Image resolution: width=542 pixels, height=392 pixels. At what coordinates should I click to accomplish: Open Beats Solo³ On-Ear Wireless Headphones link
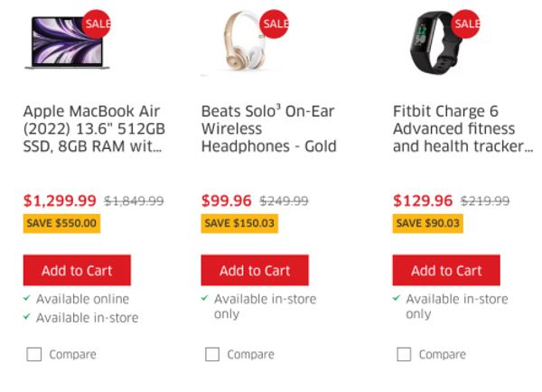point(268,128)
